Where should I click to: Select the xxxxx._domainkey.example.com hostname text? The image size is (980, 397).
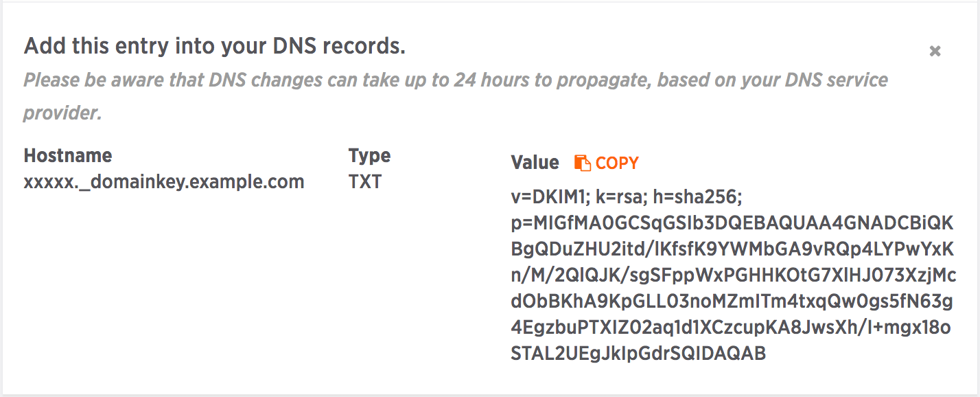[164, 182]
